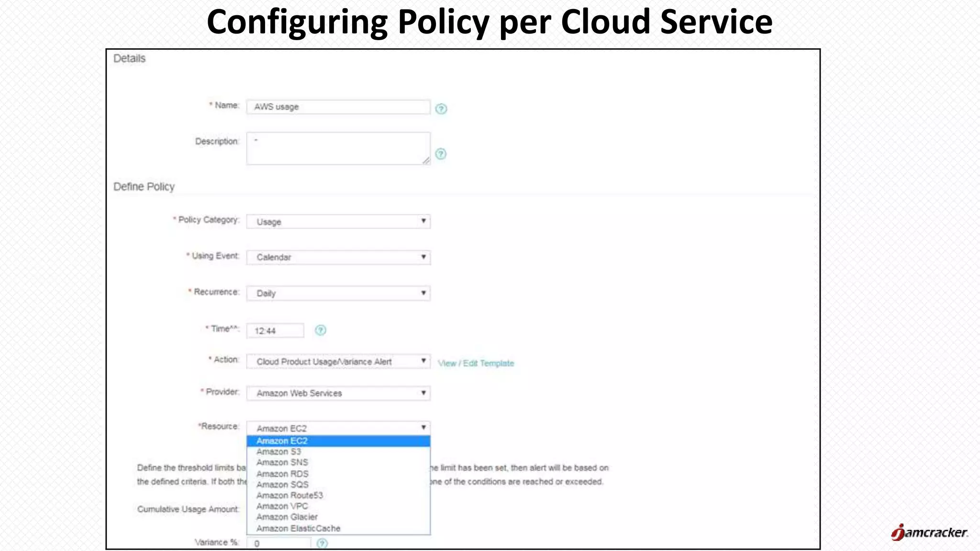Select Amazon Route53 from Resource list
The image size is (980, 551).
click(x=338, y=496)
